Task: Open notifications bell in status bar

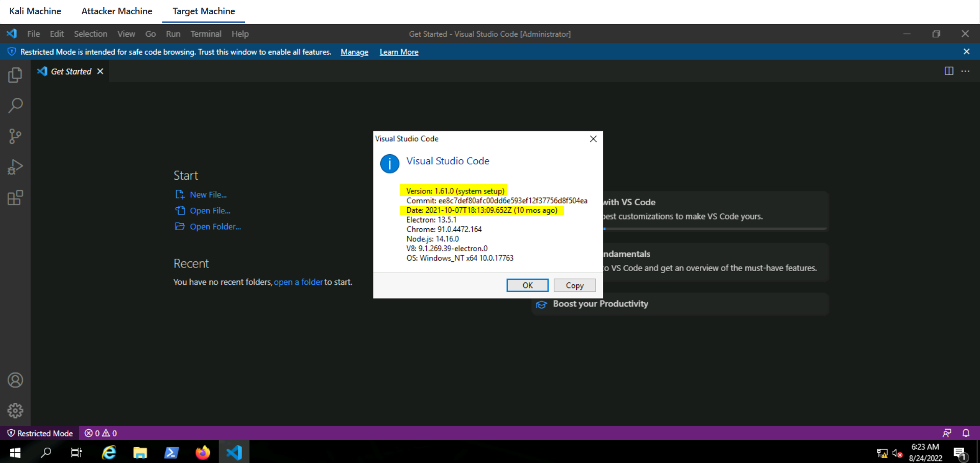Action: (966, 433)
